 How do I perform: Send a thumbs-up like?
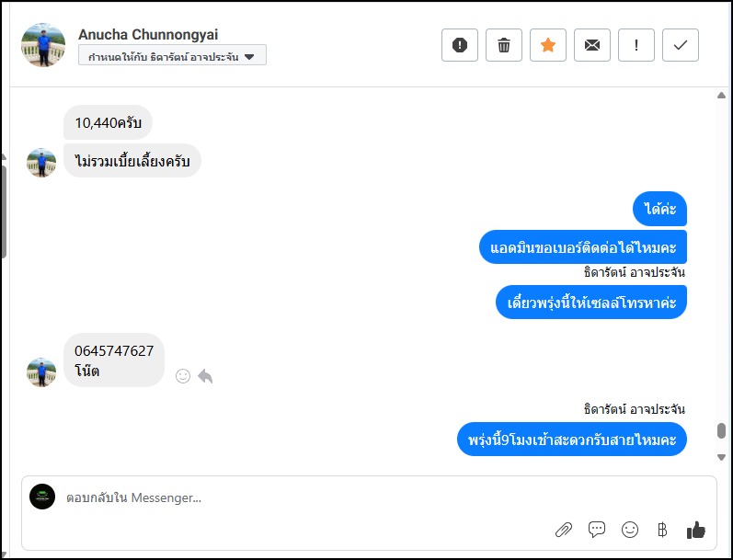coord(696,529)
